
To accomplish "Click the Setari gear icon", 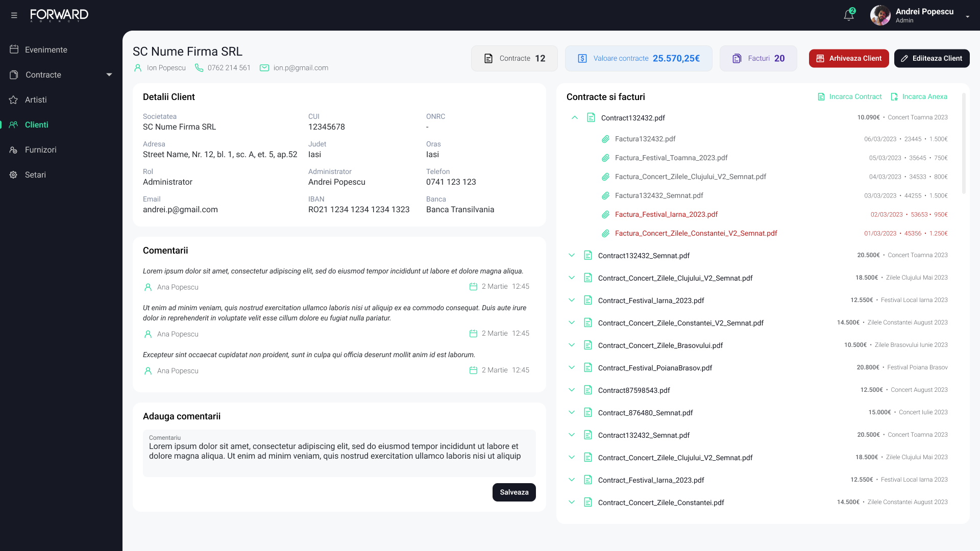I will click(x=13, y=174).
